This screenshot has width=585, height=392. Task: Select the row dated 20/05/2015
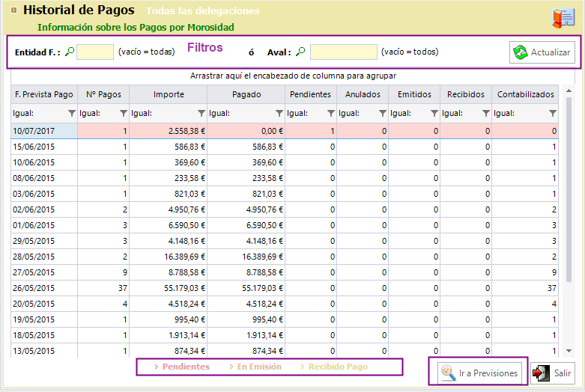pyautogui.click(x=285, y=304)
